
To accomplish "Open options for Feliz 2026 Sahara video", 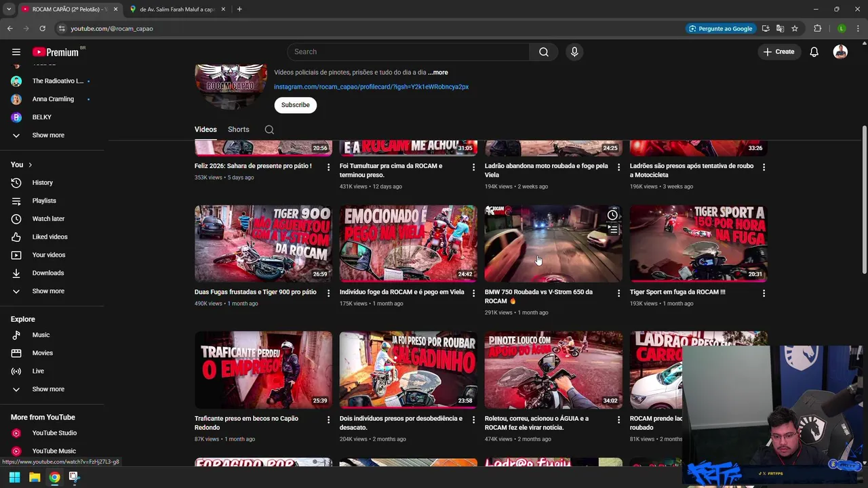I will 328,167.
